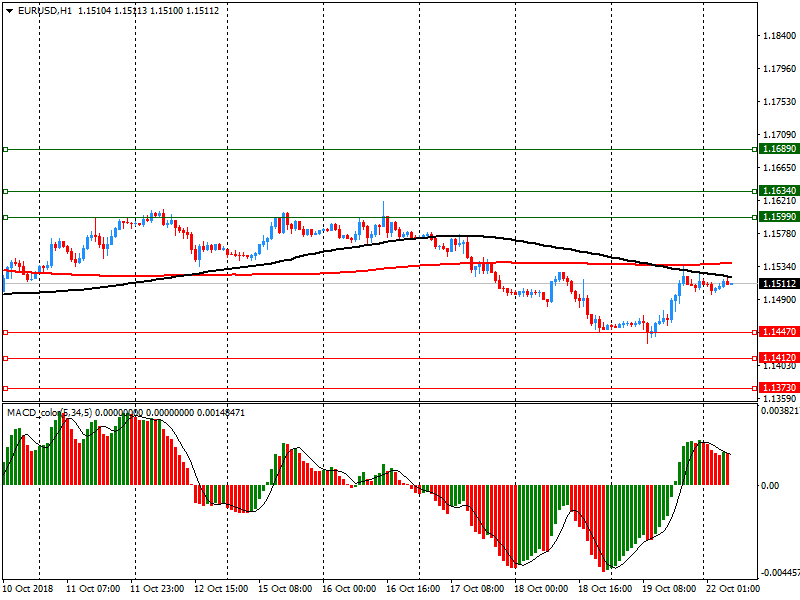Click the 22 Oct 01:00 time axis label
This screenshot has width=800, height=600.
(730, 589)
